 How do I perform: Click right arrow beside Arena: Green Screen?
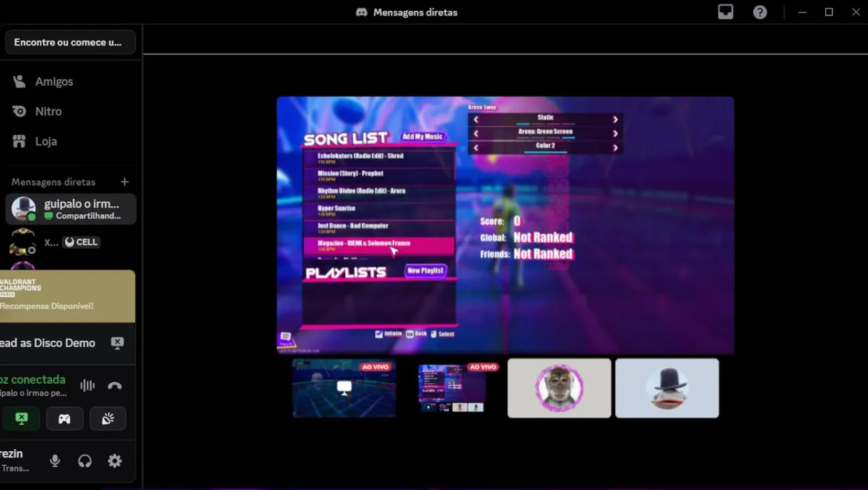coord(615,133)
